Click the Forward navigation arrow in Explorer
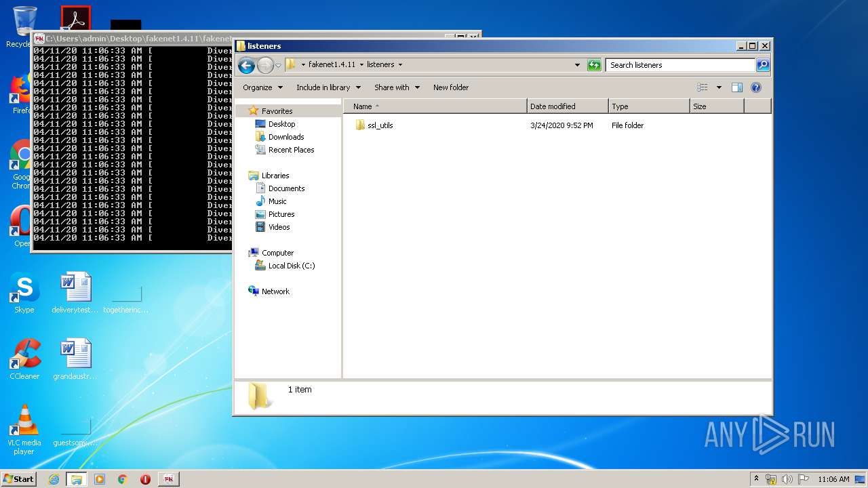 coord(265,65)
